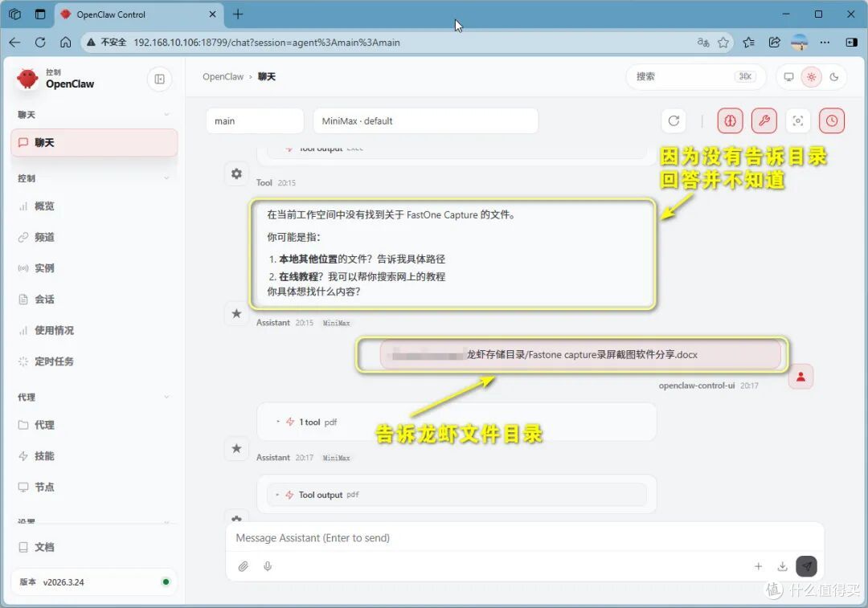Open browser share icon
This screenshot has height=608, width=868.
coord(775,43)
